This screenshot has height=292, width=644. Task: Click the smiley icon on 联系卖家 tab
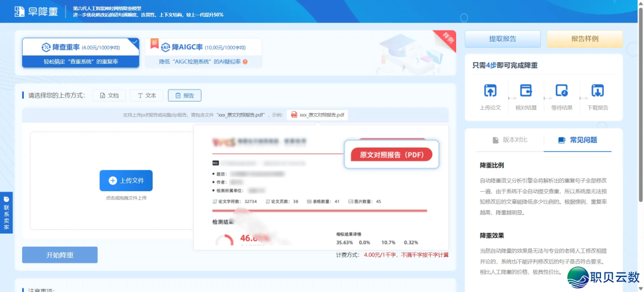(6, 199)
